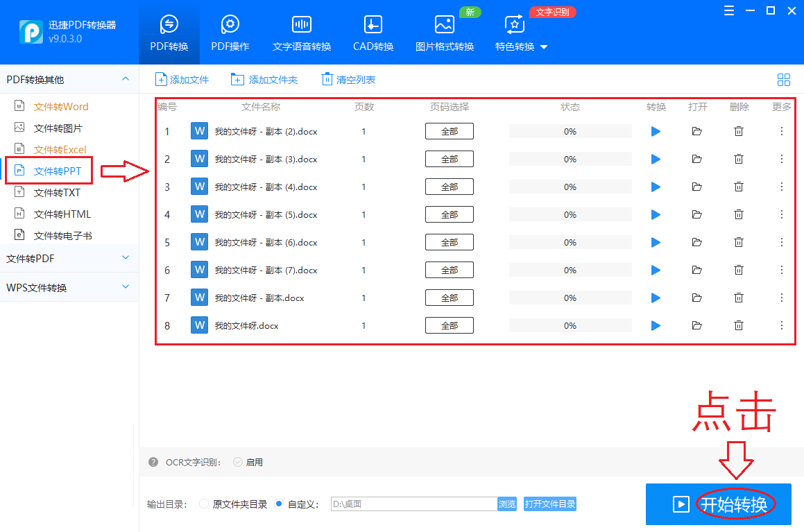
Task: Click play icon for file row 1
Action: pos(656,131)
